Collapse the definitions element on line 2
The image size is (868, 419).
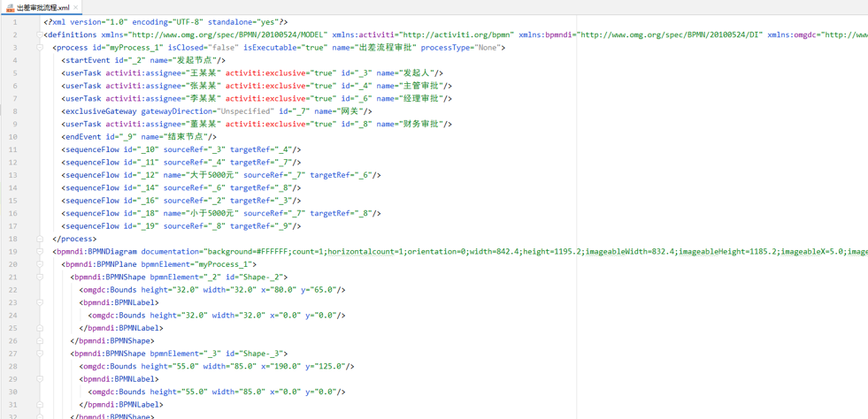coord(40,35)
